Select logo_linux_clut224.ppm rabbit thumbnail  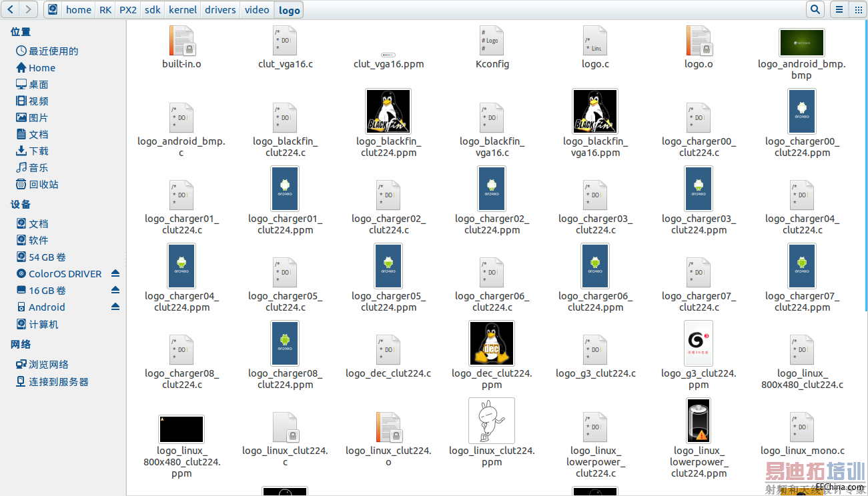coord(492,421)
